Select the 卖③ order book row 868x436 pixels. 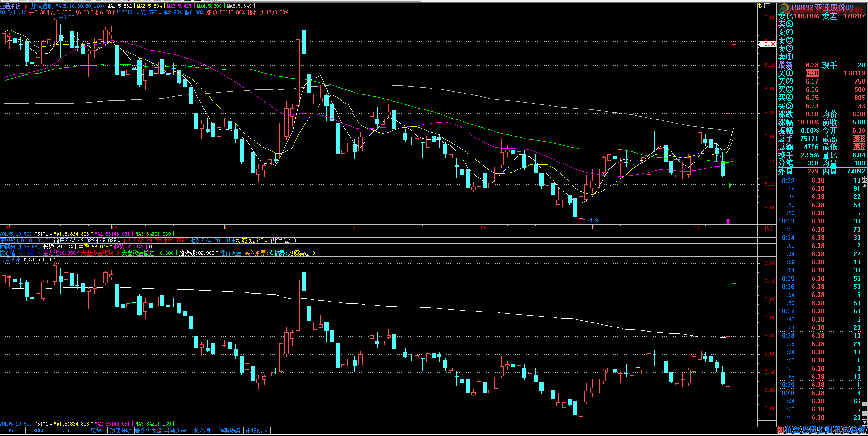point(822,40)
